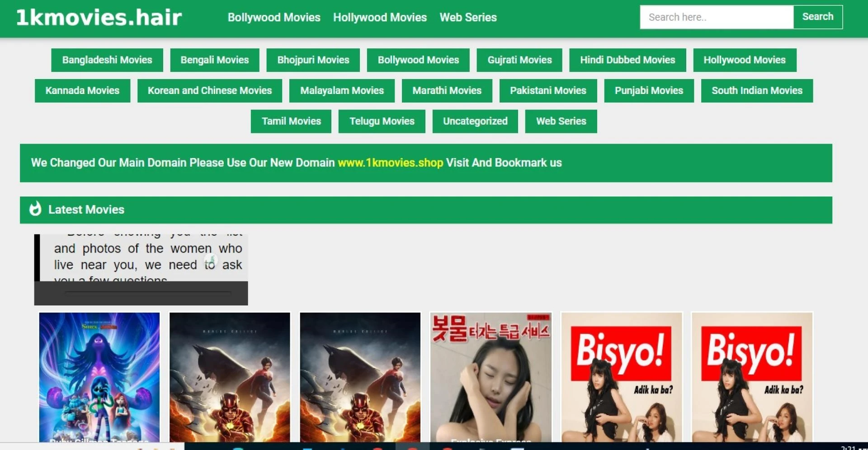This screenshot has width=868, height=450.
Task: Browse Korean and Chinese Movies
Action: click(x=209, y=90)
